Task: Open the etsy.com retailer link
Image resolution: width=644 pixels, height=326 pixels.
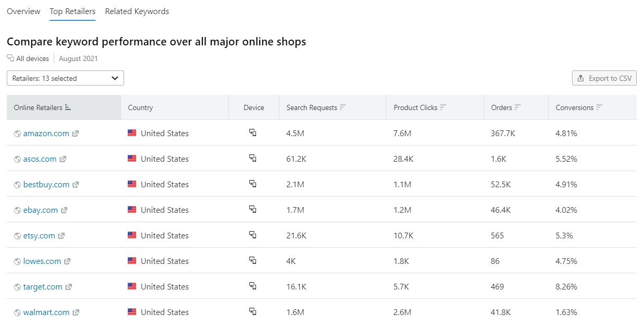Action: coord(39,236)
